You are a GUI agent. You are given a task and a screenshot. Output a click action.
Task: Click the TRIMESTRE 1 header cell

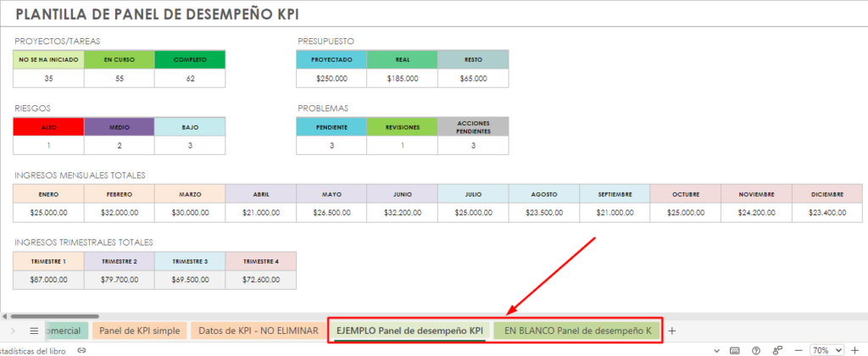click(48, 261)
